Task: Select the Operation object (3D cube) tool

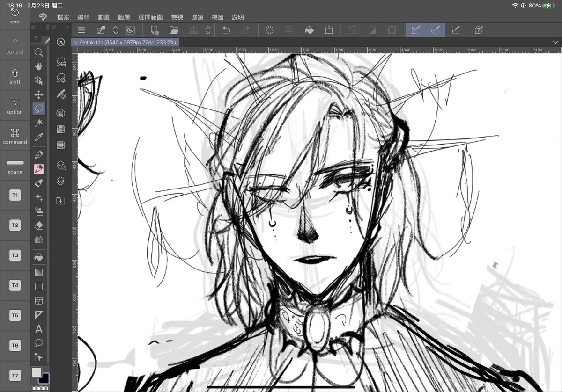Action: tap(39, 80)
